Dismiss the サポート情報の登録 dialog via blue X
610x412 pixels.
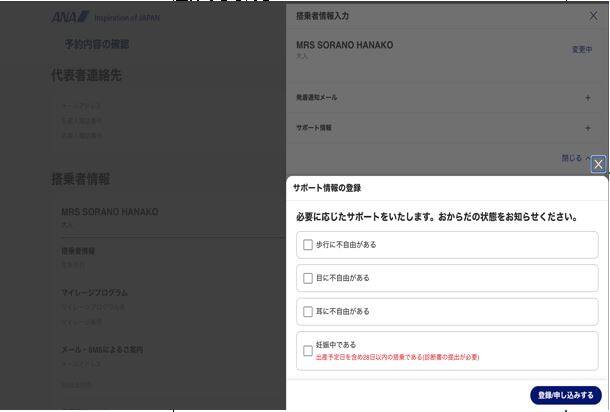pos(598,164)
